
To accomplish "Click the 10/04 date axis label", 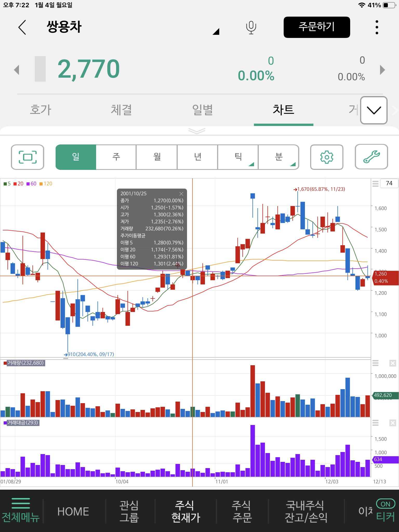I will click(122, 482).
